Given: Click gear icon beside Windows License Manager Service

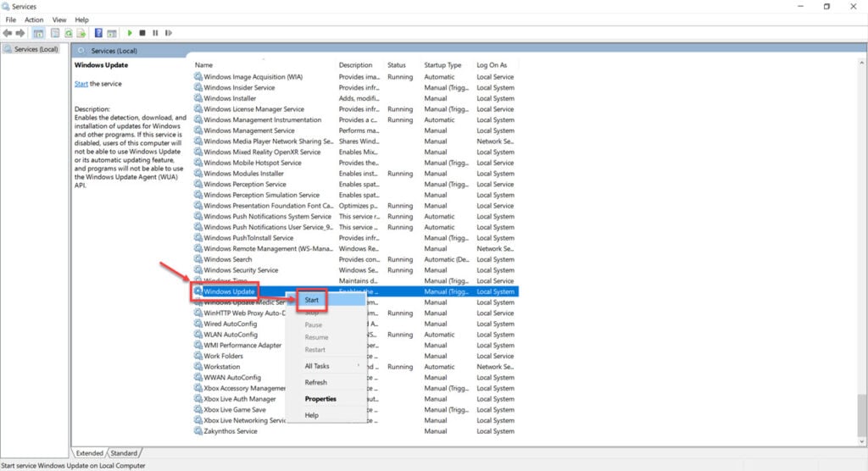Looking at the screenshot, I should point(198,109).
